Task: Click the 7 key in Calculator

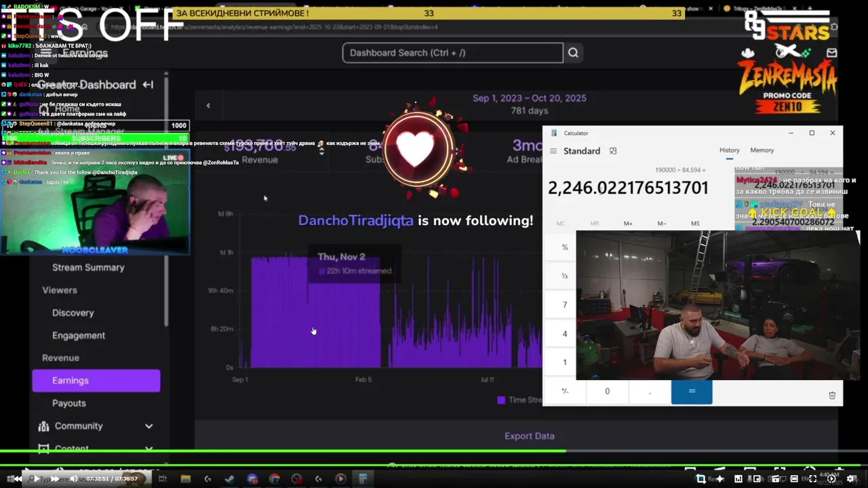Action: (x=565, y=305)
